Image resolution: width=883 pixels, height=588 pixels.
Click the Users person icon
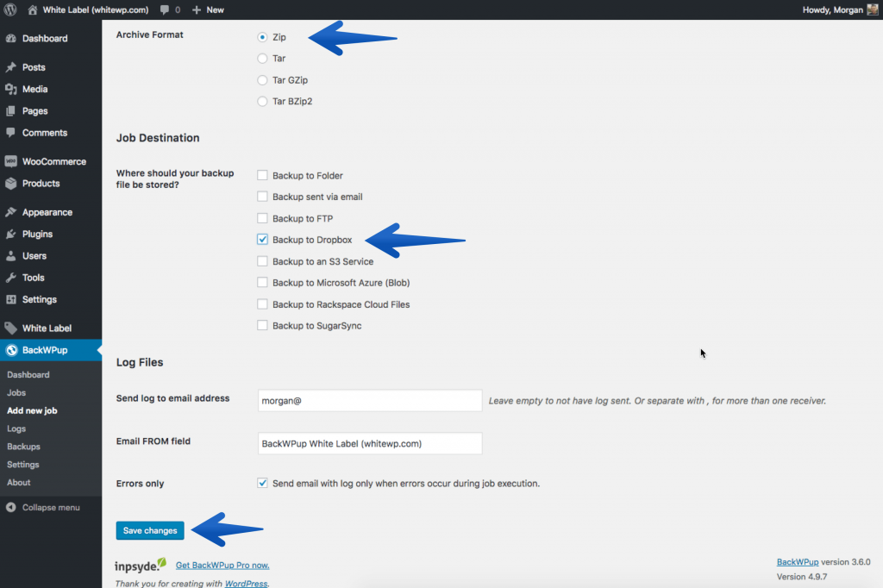tap(10, 256)
